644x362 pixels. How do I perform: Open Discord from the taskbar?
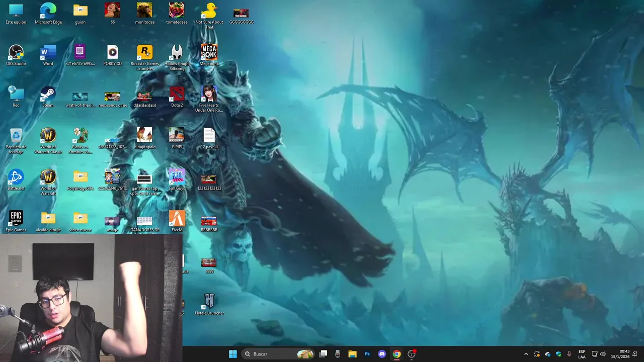382,354
